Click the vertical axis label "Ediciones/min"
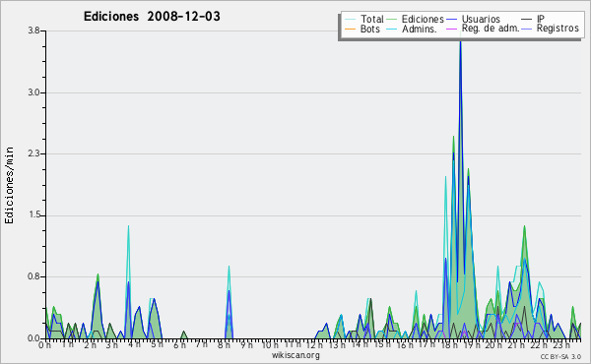Image resolution: width=591 pixels, height=364 pixels. point(9,185)
